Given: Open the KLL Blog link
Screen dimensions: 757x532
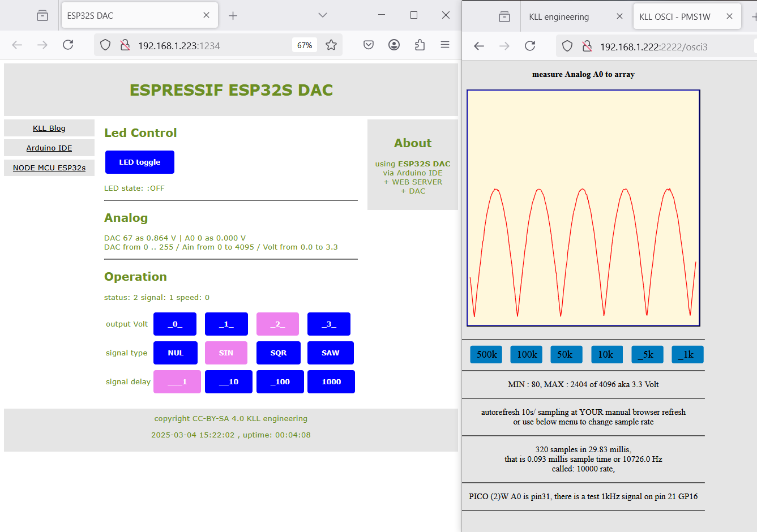Looking at the screenshot, I should point(49,128).
